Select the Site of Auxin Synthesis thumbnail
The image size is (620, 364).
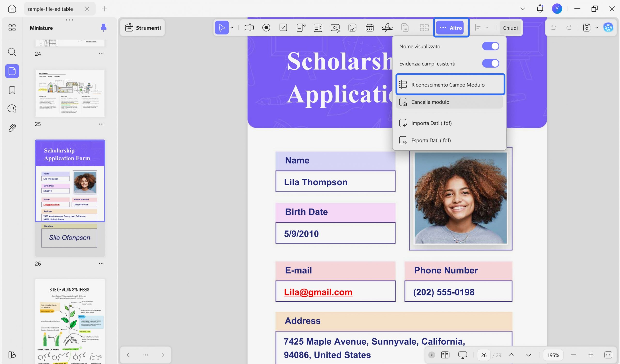(70, 321)
